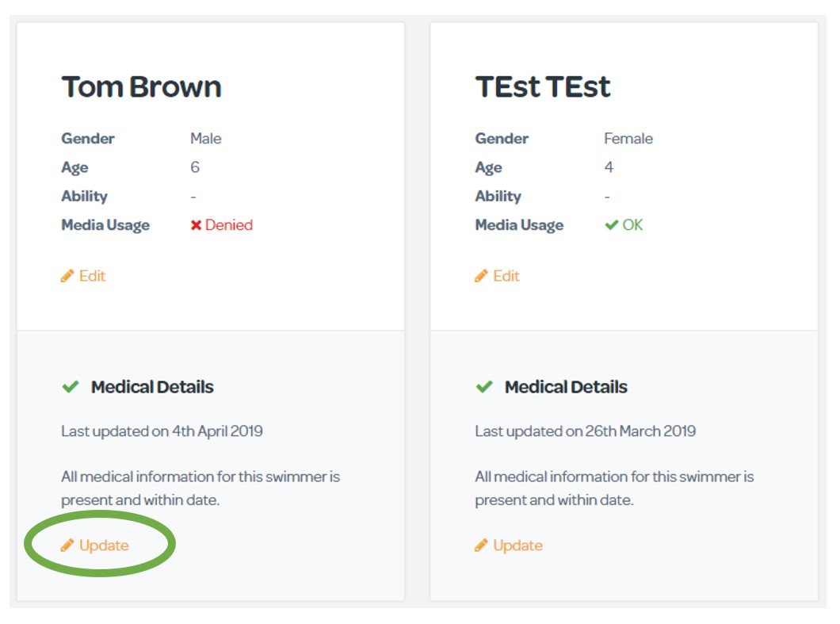
Task: Click Tom Brown's Medical Details heading
Action: 152,387
